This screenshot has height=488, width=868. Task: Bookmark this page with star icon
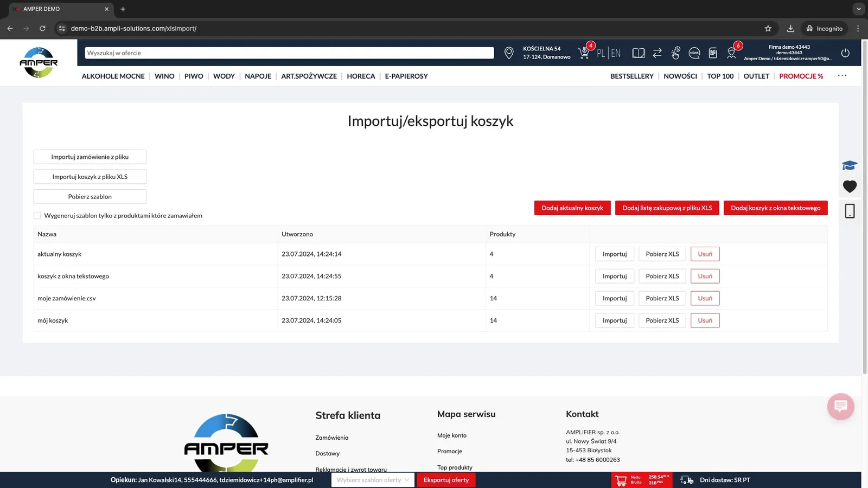coord(768,28)
